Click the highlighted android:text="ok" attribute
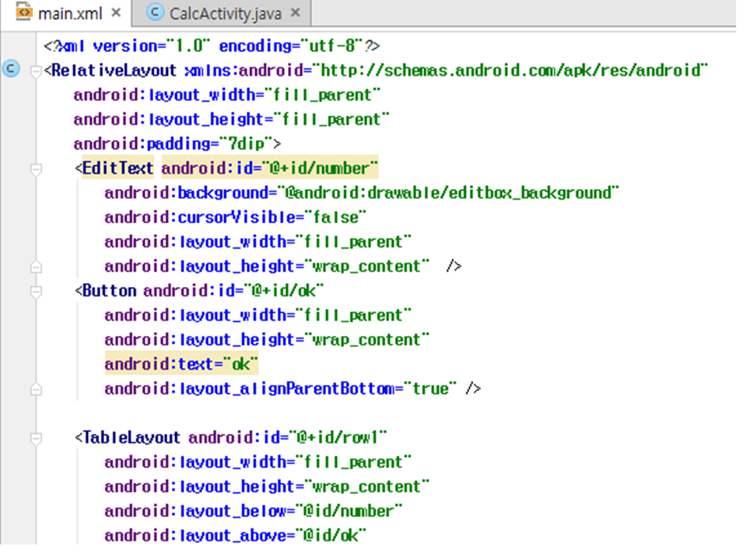 [x=181, y=364]
